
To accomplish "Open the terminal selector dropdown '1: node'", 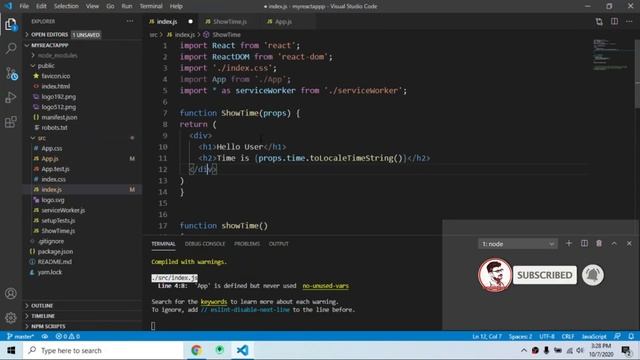I will pos(518,244).
